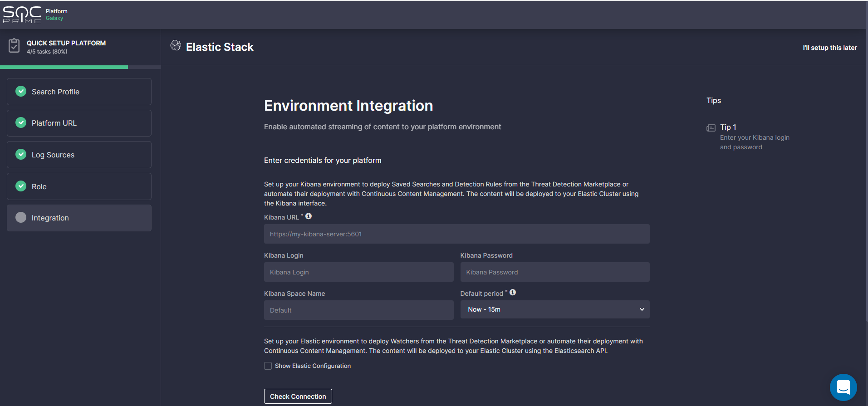Open the Log Sources setup step
The image size is (868, 406).
79,155
